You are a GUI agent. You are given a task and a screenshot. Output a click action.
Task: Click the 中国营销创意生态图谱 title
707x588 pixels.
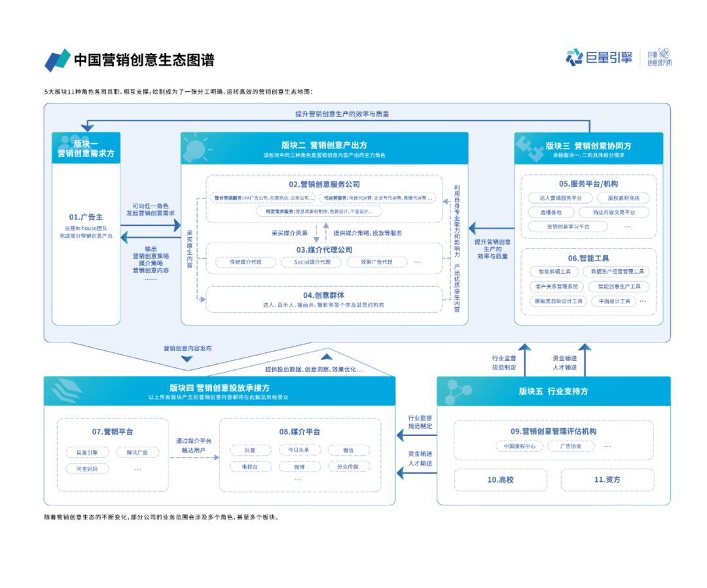point(144,60)
